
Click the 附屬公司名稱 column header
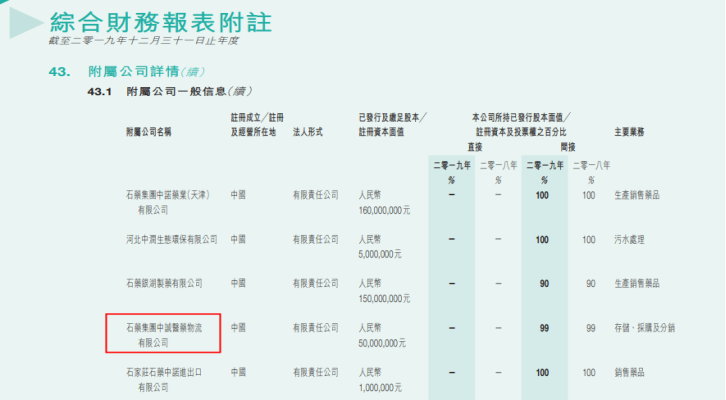pos(149,131)
